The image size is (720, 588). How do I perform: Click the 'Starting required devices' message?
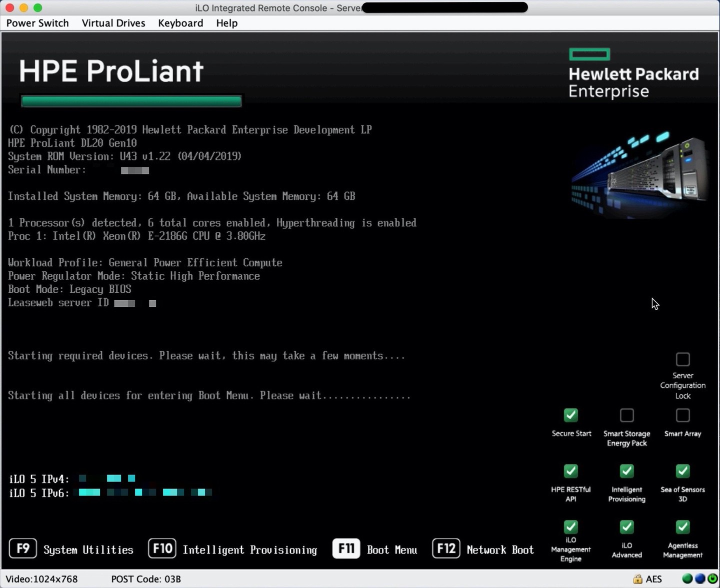206,356
